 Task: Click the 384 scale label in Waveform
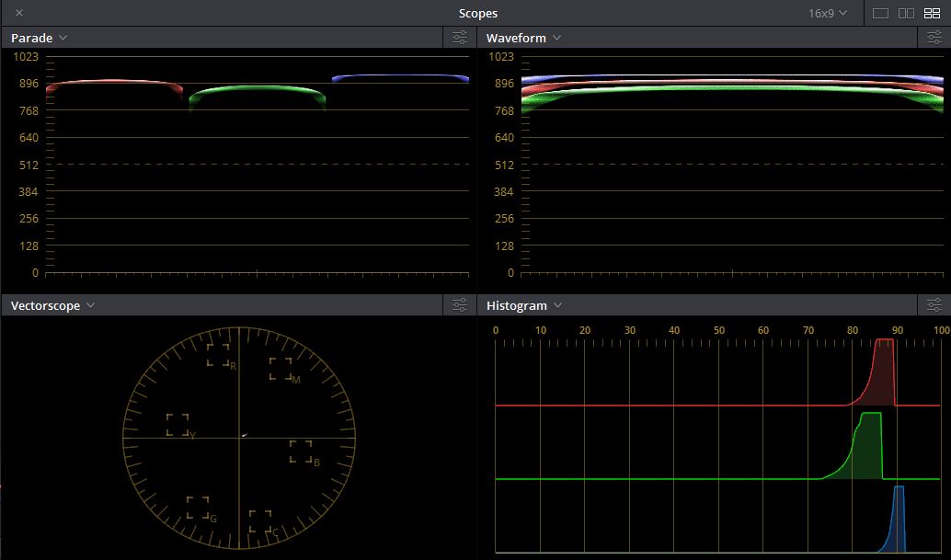[504, 191]
